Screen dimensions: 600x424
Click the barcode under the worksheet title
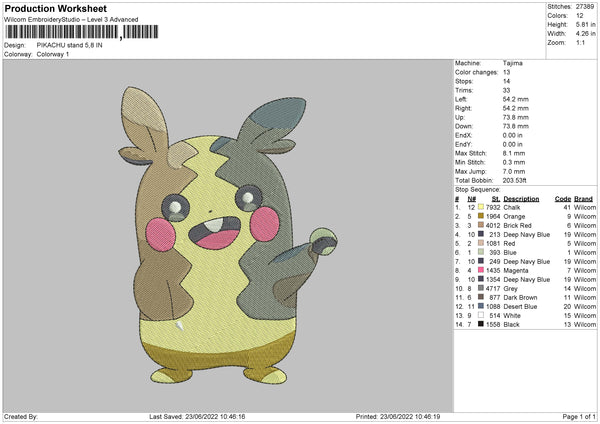82,32
